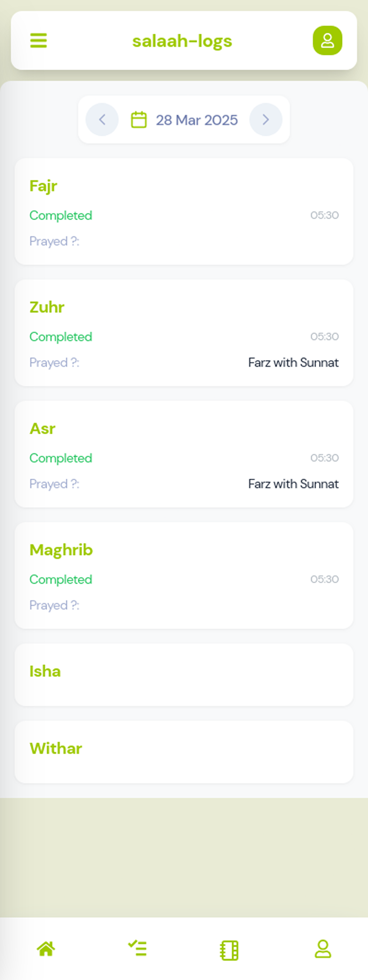The width and height of the screenshot is (368, 980).
Task: Click Asr's Farz with Sunnat value
Action: coord(293,484)
